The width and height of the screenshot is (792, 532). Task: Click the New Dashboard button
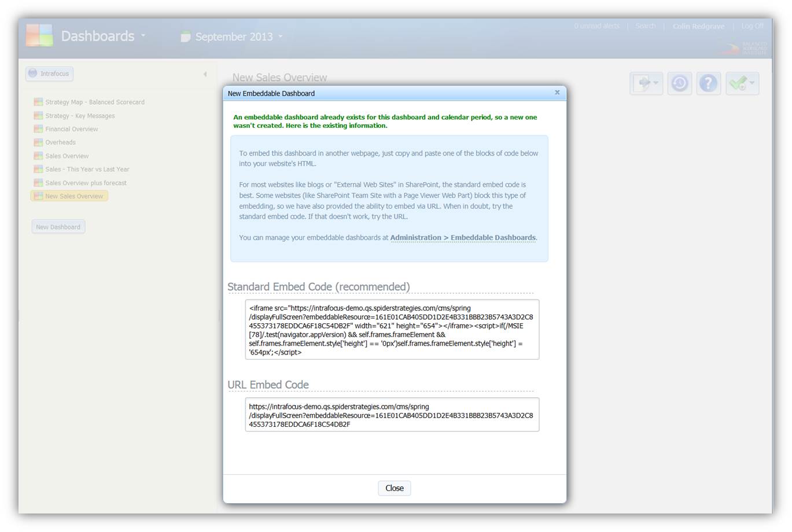pyautogui.click(x=58, y=227)
